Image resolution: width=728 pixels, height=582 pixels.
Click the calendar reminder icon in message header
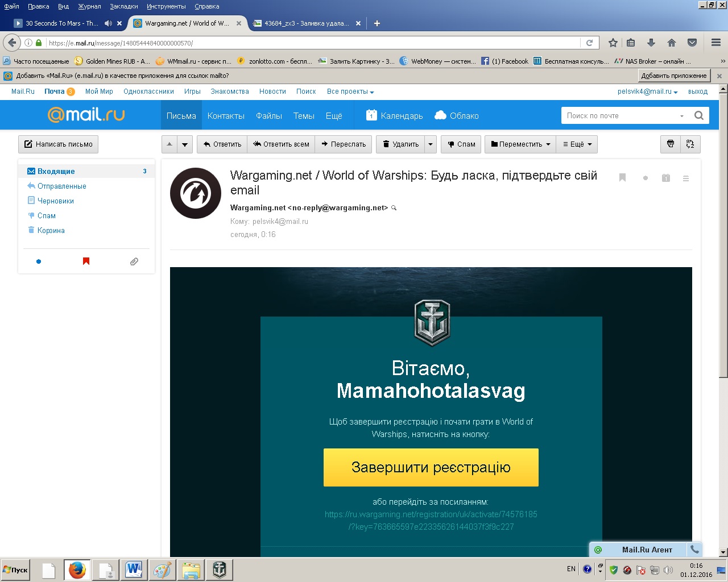(x=666, y=178)
